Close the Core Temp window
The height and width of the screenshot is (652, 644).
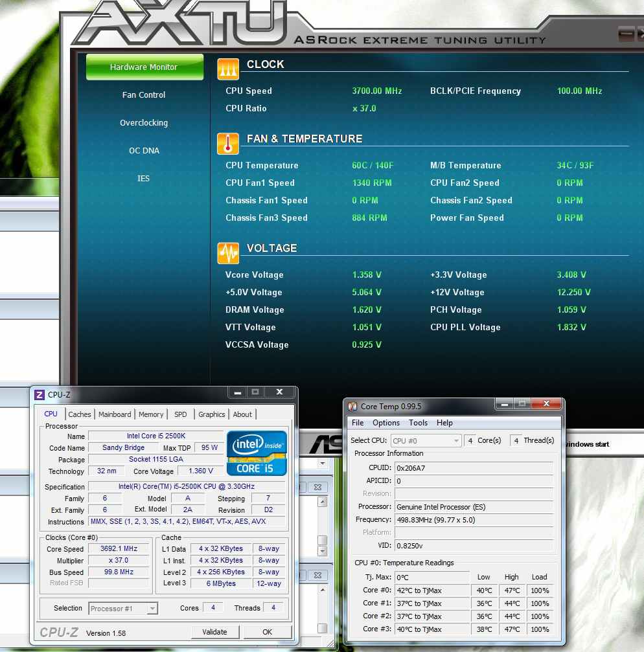coord(547,403)
